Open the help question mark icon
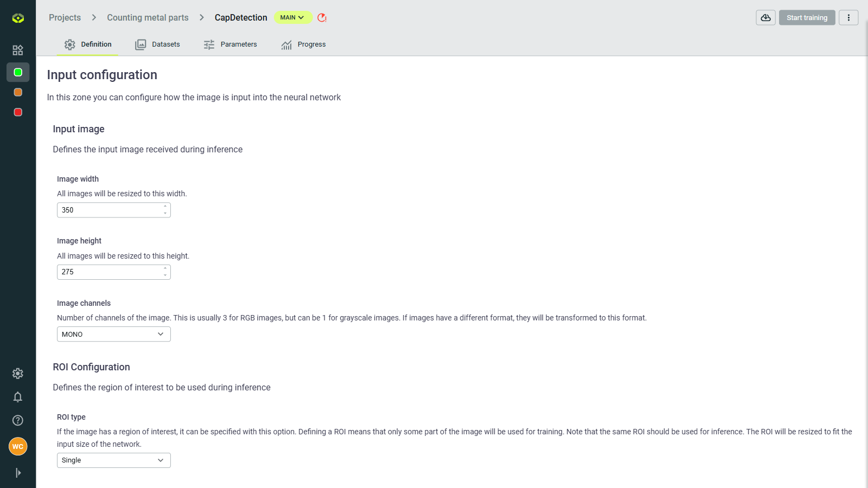 pos(18,420)
